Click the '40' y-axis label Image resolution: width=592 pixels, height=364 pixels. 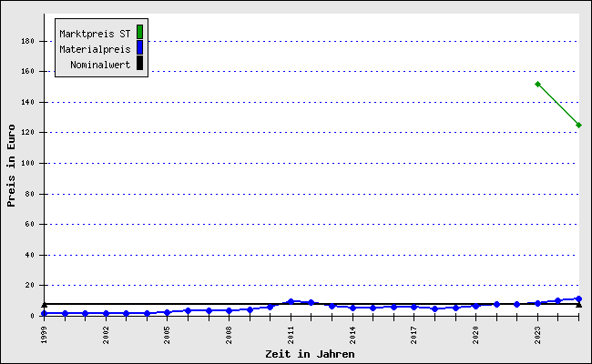pyautogui.click(x=30, y=255)
